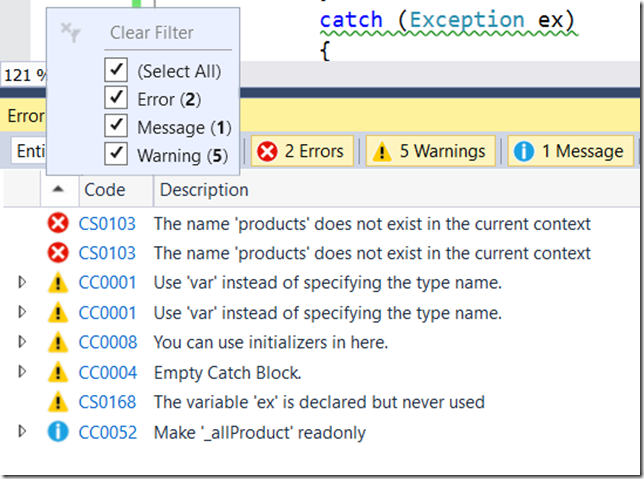The width and height of the screenshot is (644, 479).
Task: Select "You can use initializers in here." text
Action: pos(271,342)
